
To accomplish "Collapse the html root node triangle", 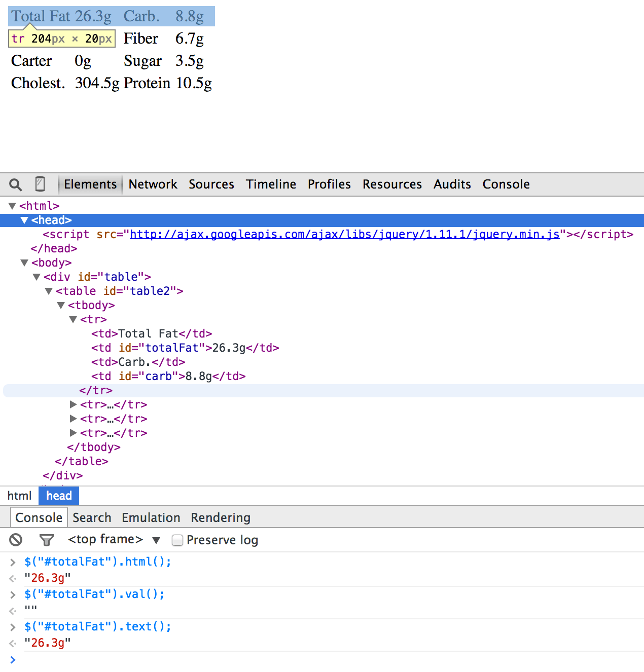I will point(12,206).
